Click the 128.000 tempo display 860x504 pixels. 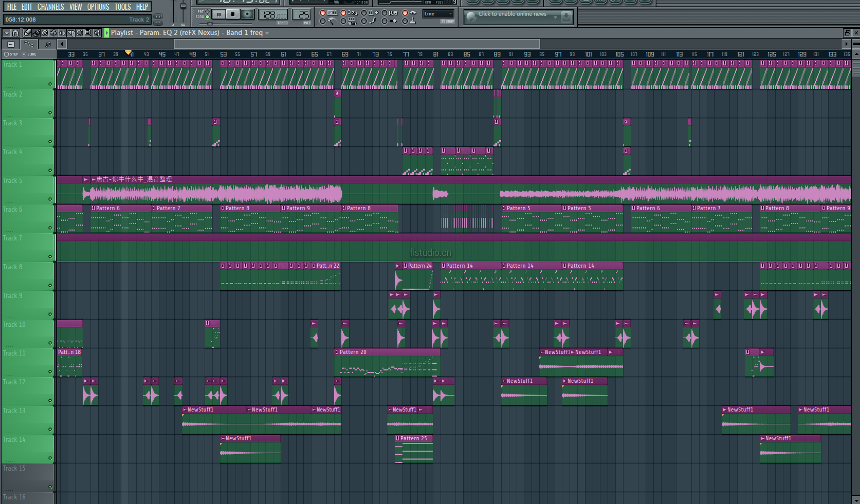pyautogui.click(x=273, y=15)
